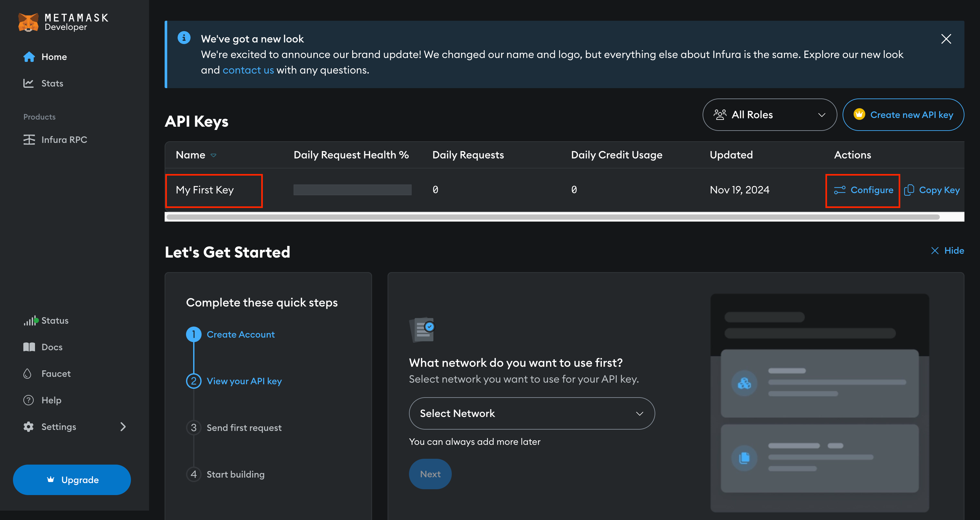This screenshot has height=520, width=980.
Task: Click the View your API key step
Action: point(244,381)
